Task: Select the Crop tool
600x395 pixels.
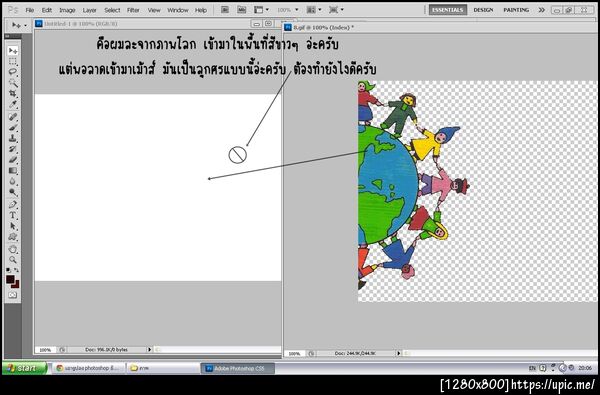Action: [13, 93]
